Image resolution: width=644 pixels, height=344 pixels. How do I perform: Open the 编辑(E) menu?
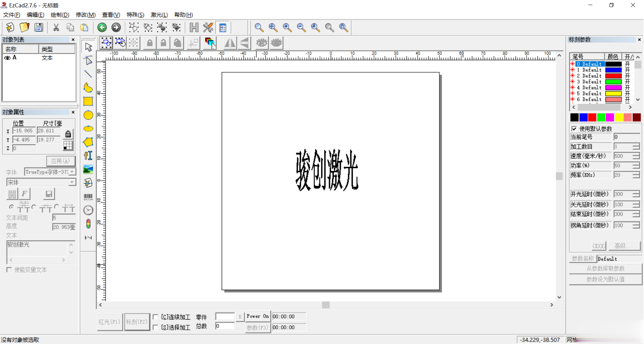coord(35,15)
